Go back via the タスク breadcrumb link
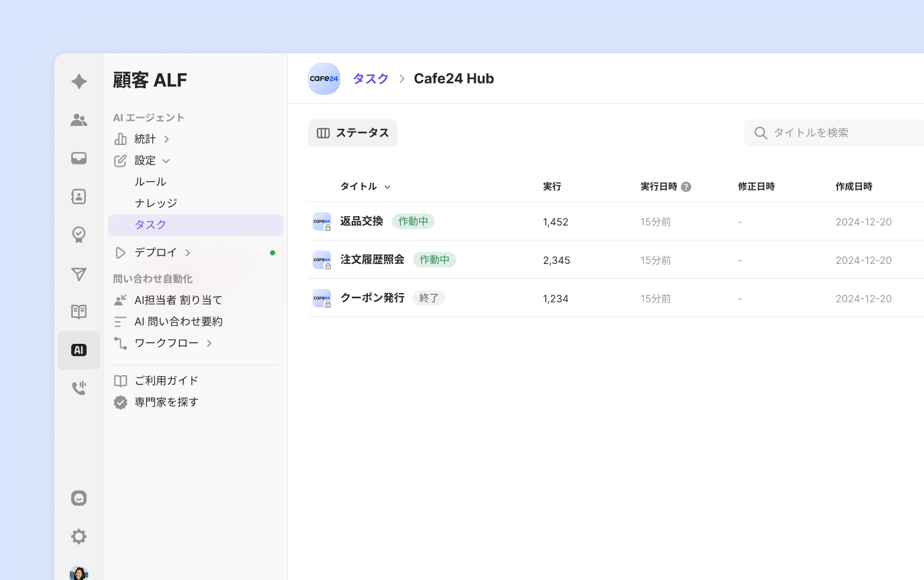Image resolution: width=924 pixels, height=580 pixels. 370,79
